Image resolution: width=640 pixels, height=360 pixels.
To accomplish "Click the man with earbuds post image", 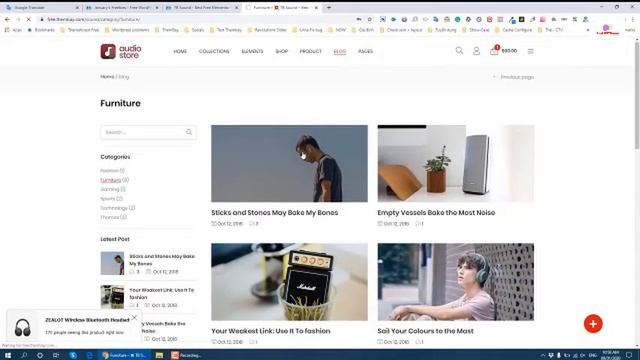I will tap(289, 163).
